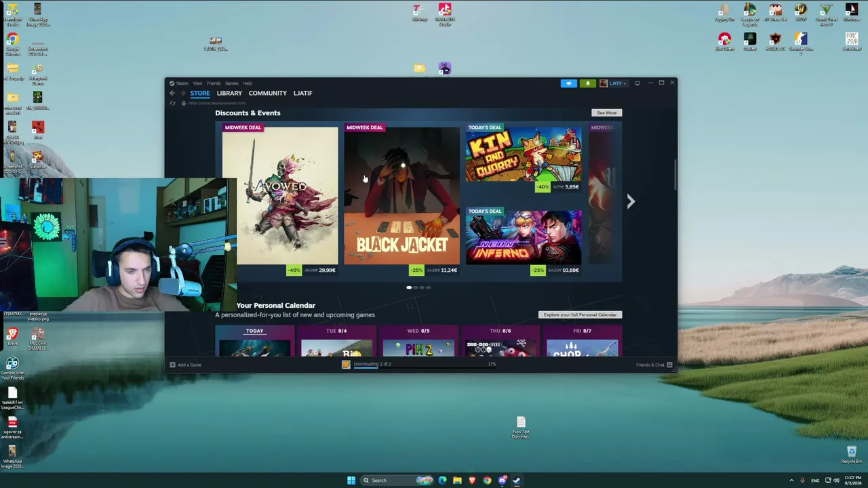Open the View menu
Image resolution: width=868 pixels, height=488 pixels.
[197, 83]
